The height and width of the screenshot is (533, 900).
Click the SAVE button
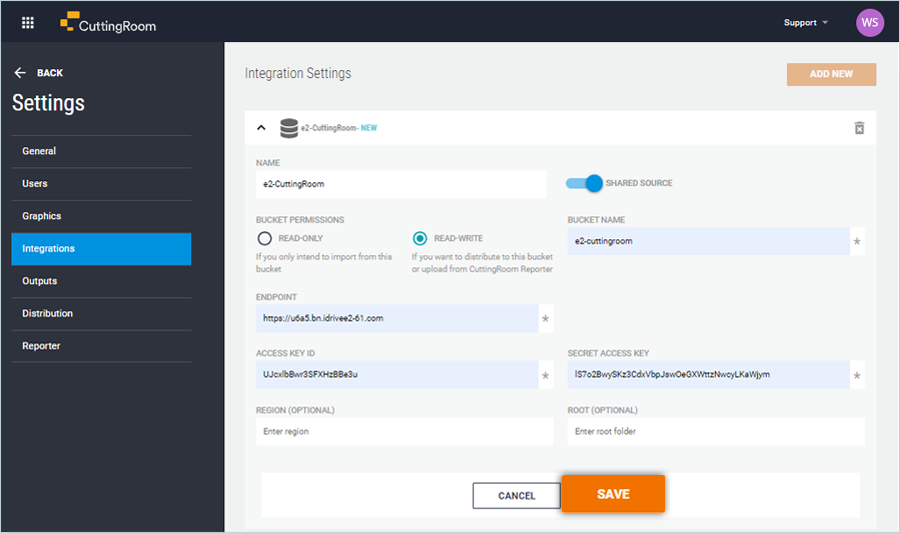pyautogui.click(x=613, y=494)
